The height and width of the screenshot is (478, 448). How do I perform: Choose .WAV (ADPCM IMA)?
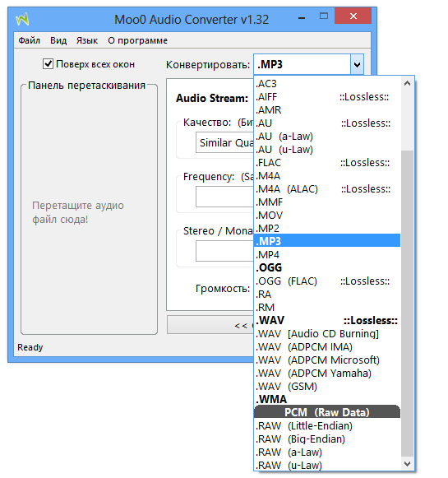[x=327, y=347]
